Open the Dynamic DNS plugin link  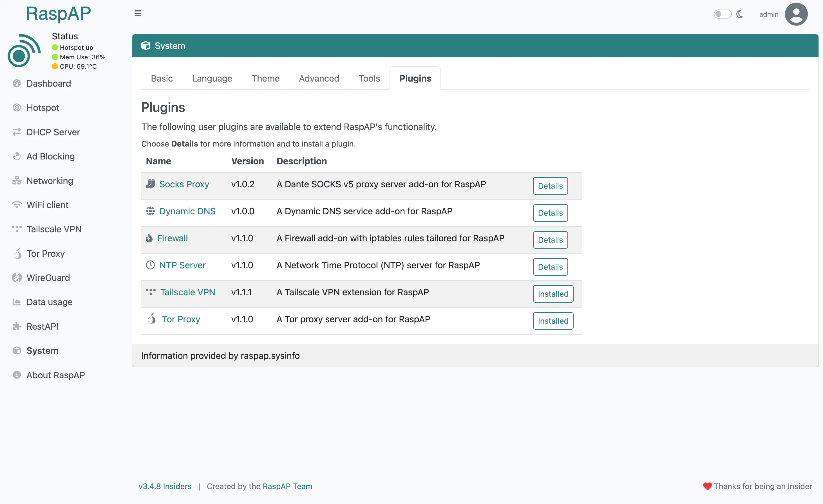coord(187,211)
